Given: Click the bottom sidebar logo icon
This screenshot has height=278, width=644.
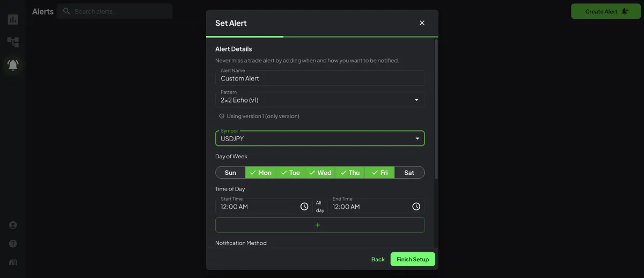Looking at the screenshot, I should point(13,262).
